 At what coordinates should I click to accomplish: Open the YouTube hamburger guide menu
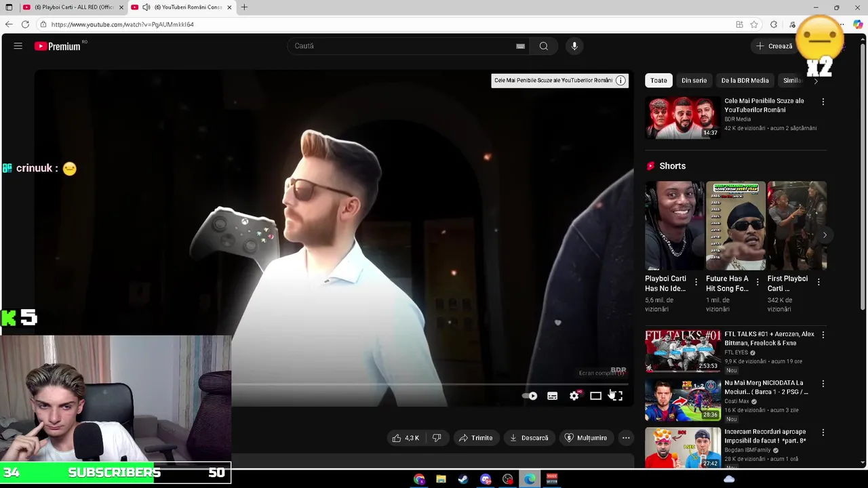(18, 46)
